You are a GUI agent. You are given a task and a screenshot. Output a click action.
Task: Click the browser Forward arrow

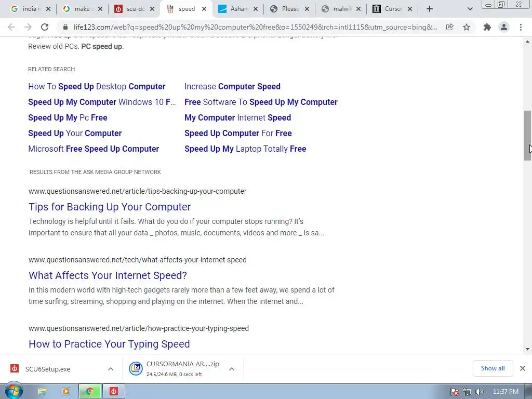click(x=28, y=27)
